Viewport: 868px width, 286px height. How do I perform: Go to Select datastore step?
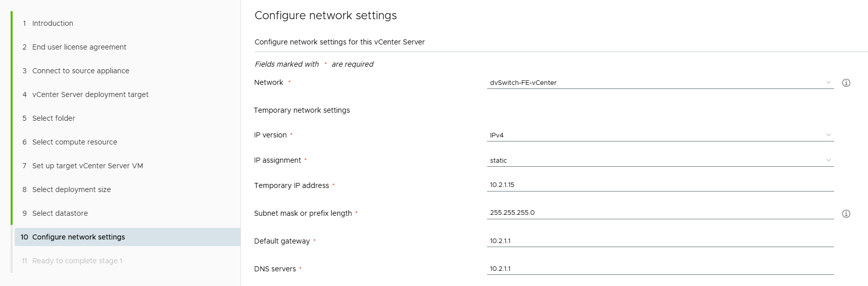tap(60, 213)
